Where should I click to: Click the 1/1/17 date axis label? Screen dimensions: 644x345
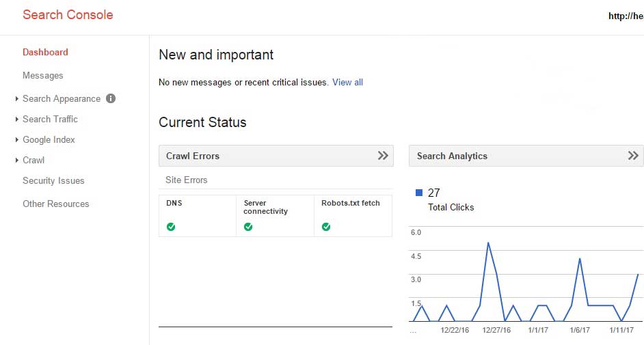538,330
